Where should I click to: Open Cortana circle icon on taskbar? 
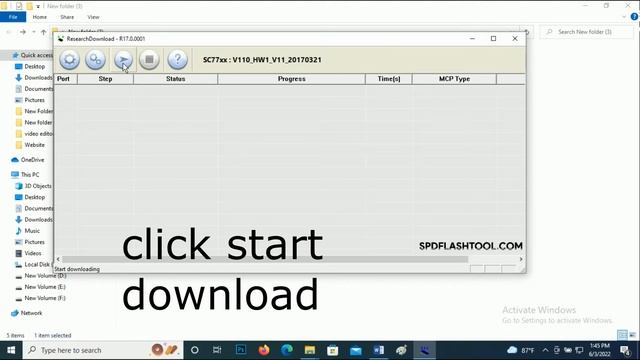195,350
